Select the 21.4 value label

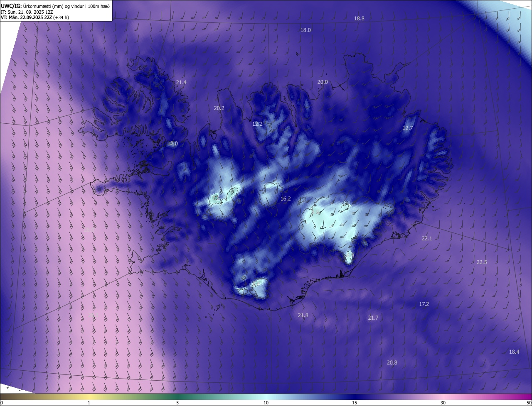[x=181, y=83]
